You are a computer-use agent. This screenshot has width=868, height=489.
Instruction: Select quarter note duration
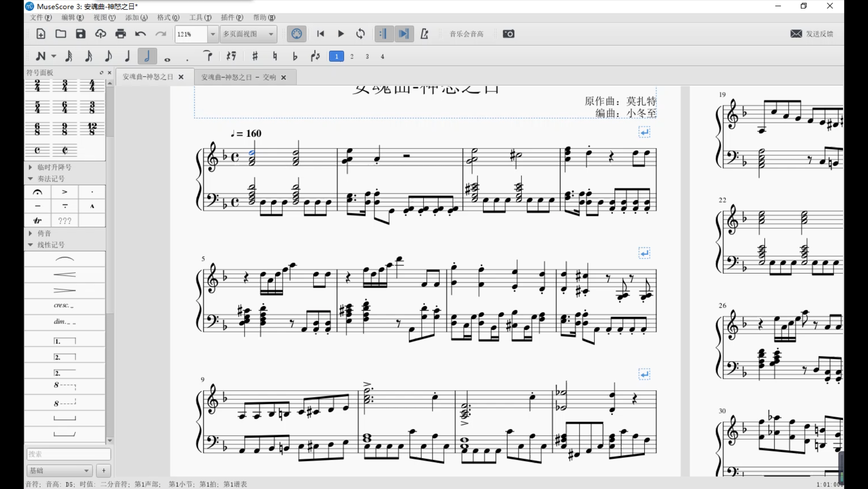pyautogui.click(x=127, y=56)
